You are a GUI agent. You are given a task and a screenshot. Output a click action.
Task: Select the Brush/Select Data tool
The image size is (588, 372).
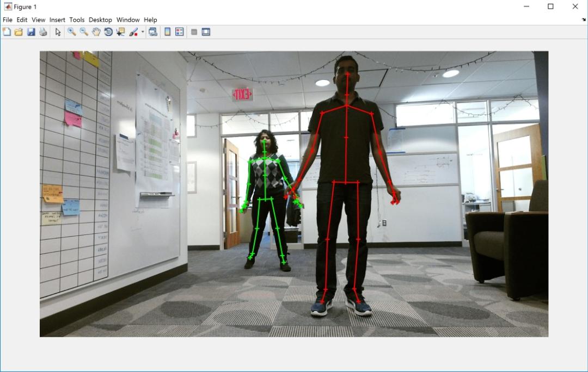pyautogui.click(x=133, y=32)
